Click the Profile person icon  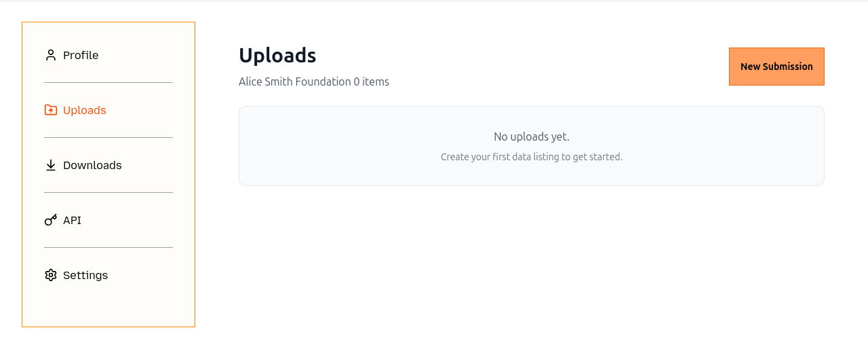[51, 55]
